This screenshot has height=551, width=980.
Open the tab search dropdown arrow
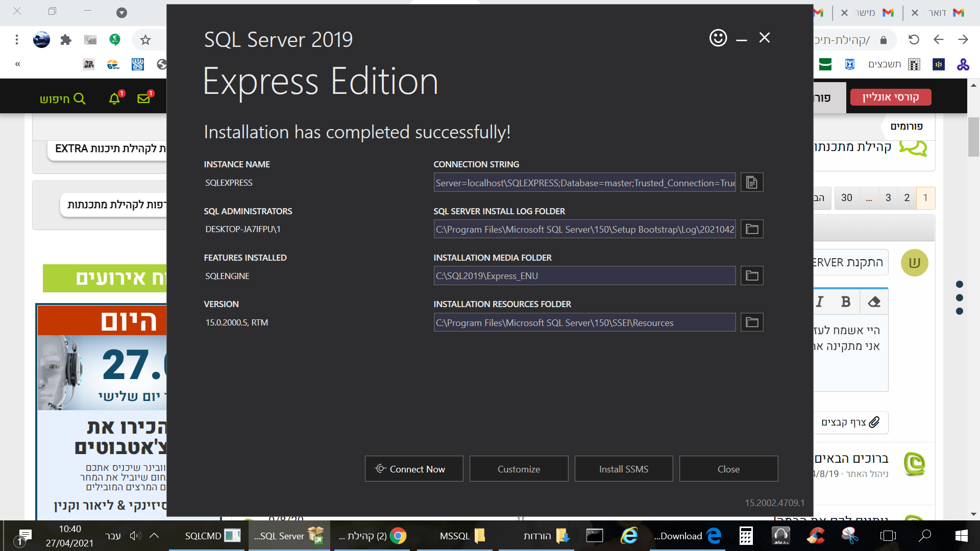click(x=121, y=13)
